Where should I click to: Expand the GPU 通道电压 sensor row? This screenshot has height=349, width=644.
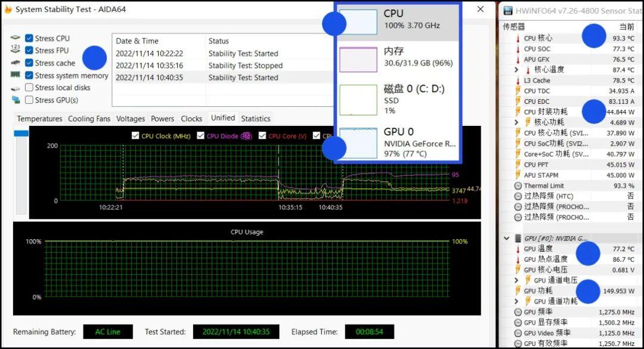(x=516, y=280)
